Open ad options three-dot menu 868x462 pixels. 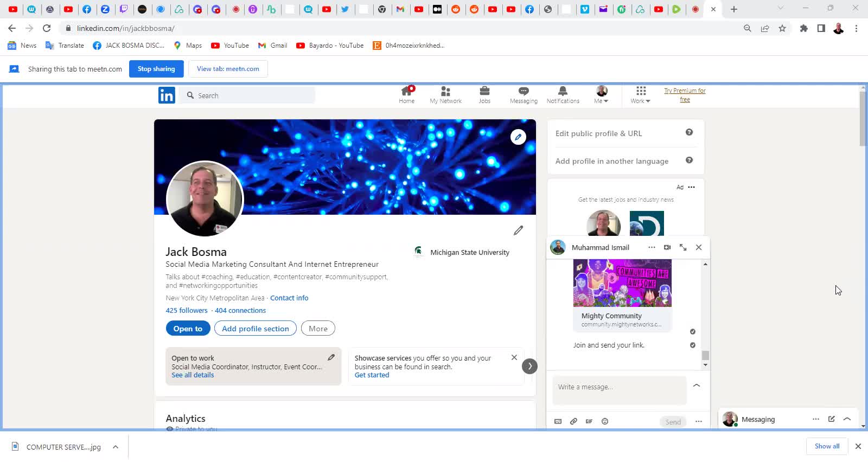tap(691, 187)
